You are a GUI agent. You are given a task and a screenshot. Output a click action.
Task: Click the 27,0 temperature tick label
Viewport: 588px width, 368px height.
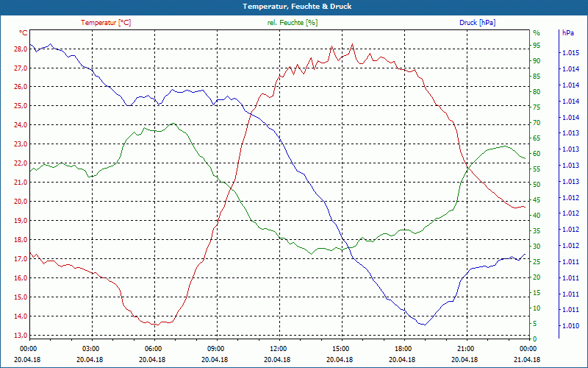[19, 68]
